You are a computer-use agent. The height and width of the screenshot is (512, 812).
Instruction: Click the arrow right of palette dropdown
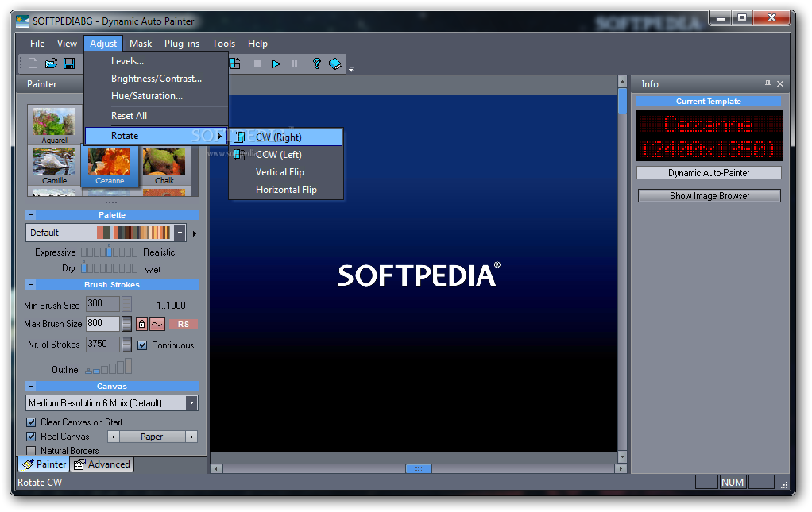194,233
